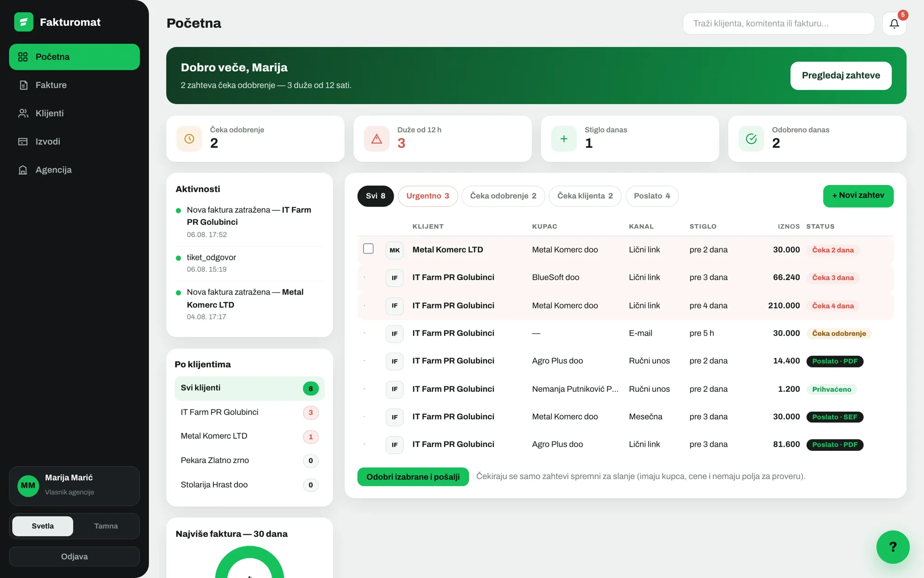This screenshot has height=578, width=924.
Task: Select Metal Komerc LTD in Po klijentima
Action: coord(249,437)
